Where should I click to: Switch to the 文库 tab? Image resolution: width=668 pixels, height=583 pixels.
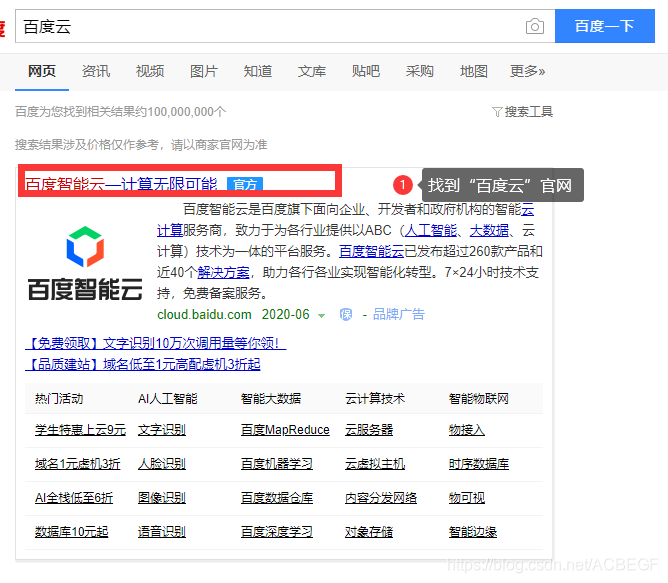point(312,71)
